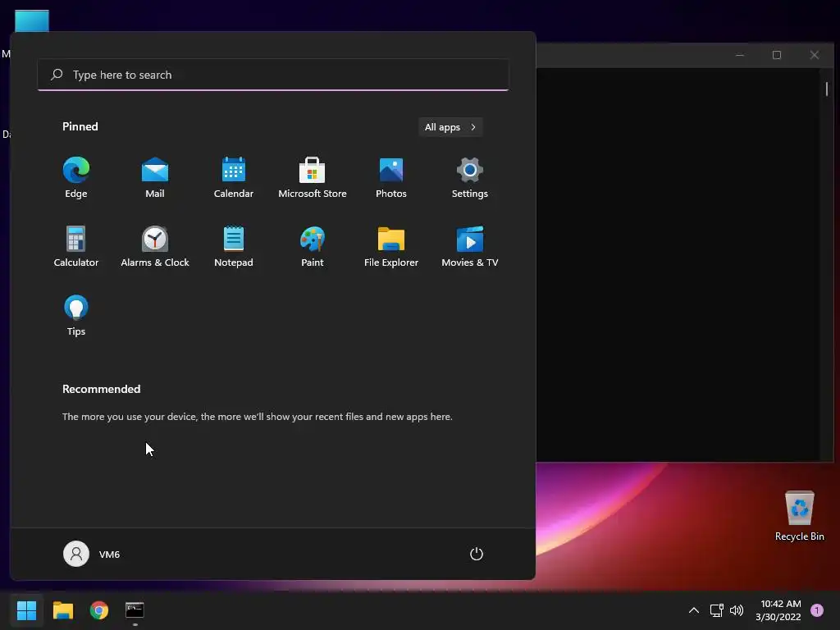This screenshot has height=630, width=840.
Task: Launch the Calculator app
Action: tap(76, 247)
